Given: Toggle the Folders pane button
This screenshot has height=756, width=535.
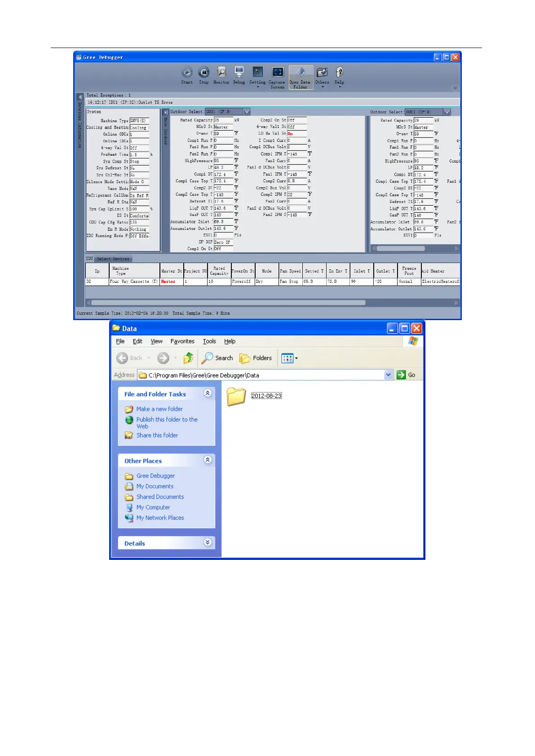Looking at the screenshot, I should [256, 358].
